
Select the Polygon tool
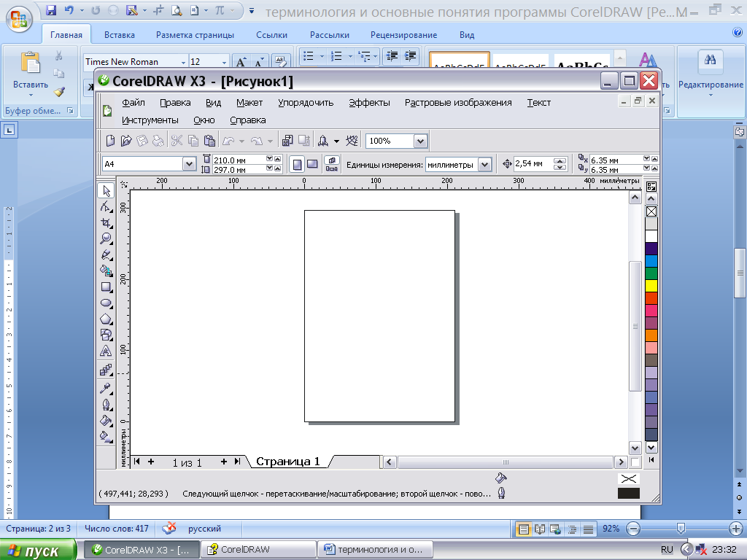pyautogui.click(x=106, y=319)
